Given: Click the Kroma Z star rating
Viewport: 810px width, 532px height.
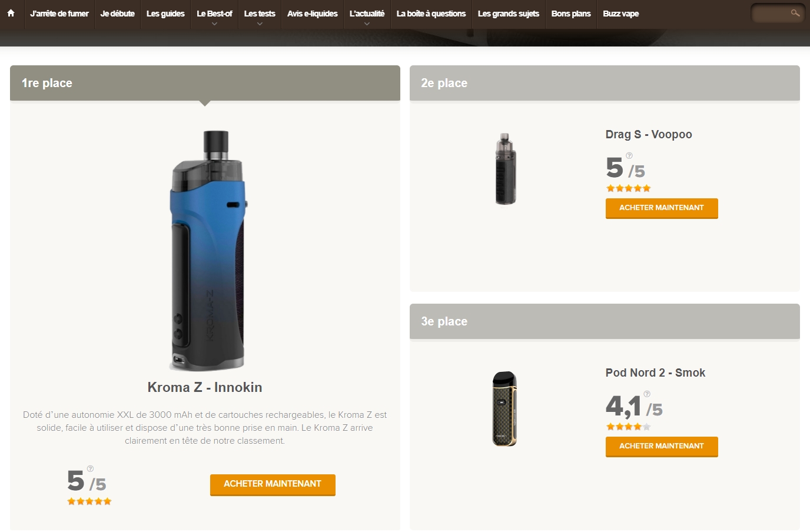Looking at the screenshot, I should pyautogui.click(x=89, y=501).
